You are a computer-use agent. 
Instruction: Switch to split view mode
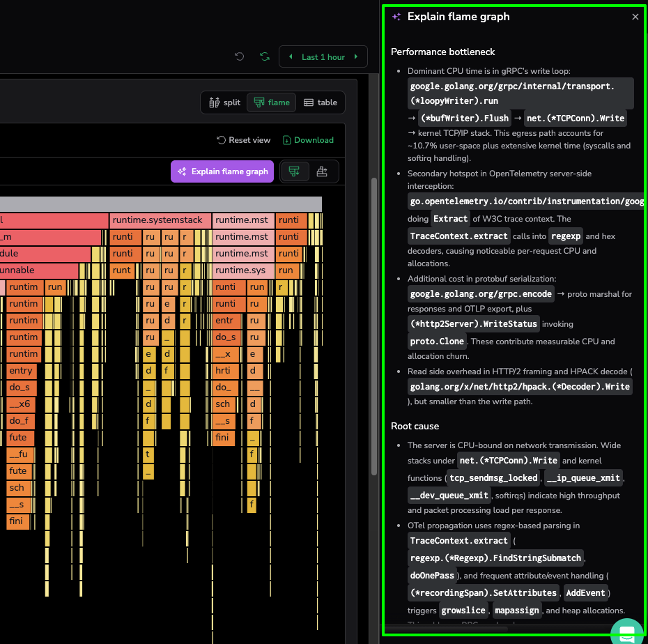coord(224,102)
